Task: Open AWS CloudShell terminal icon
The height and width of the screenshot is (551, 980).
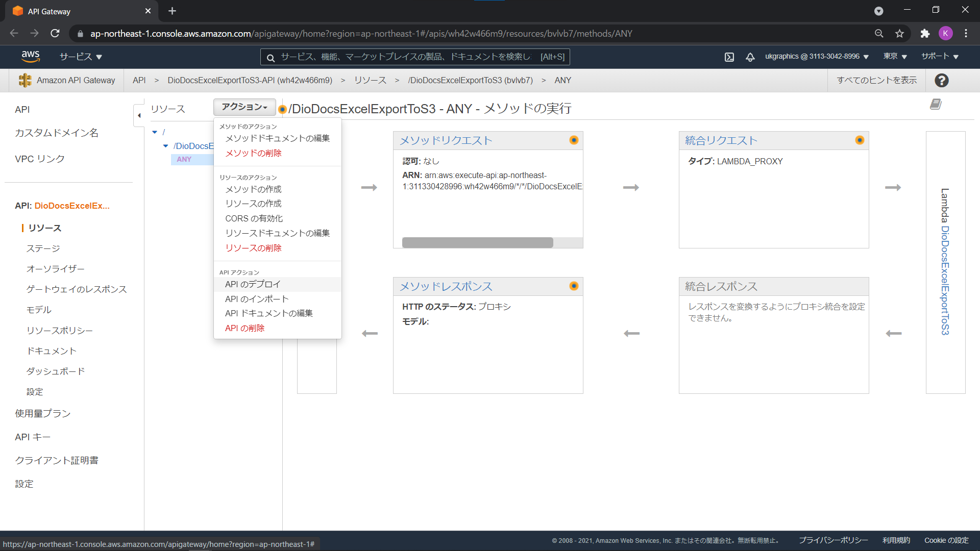Action: click(729, 57)
